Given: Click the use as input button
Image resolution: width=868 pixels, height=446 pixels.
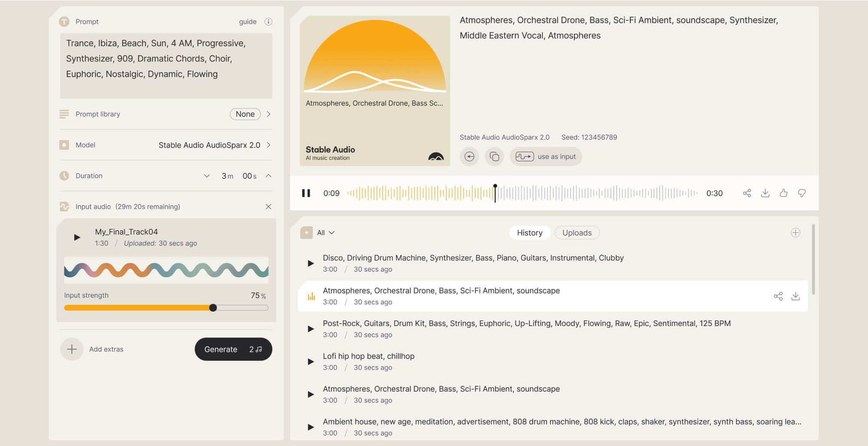Looking at the screenshot, I should (546, 157).
